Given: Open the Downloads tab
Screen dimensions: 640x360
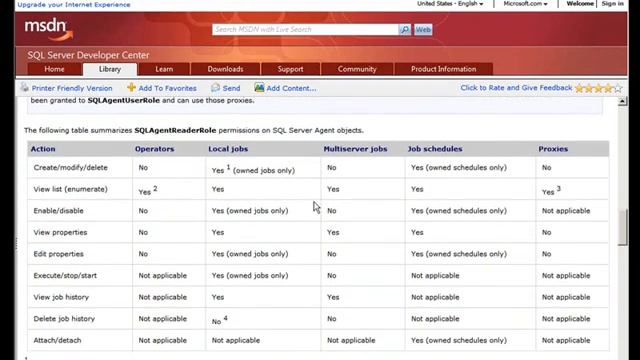Looking at the screenshot, I should (225, 69).
